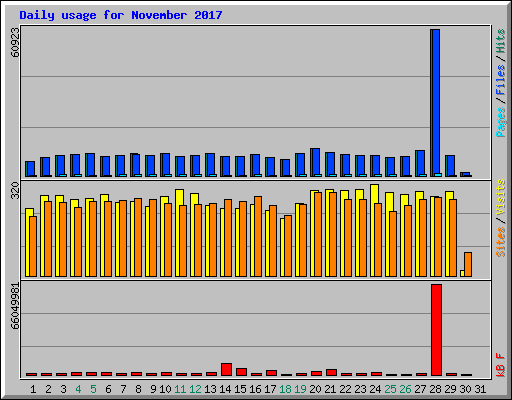Click green day label 4

pos(78,389)
